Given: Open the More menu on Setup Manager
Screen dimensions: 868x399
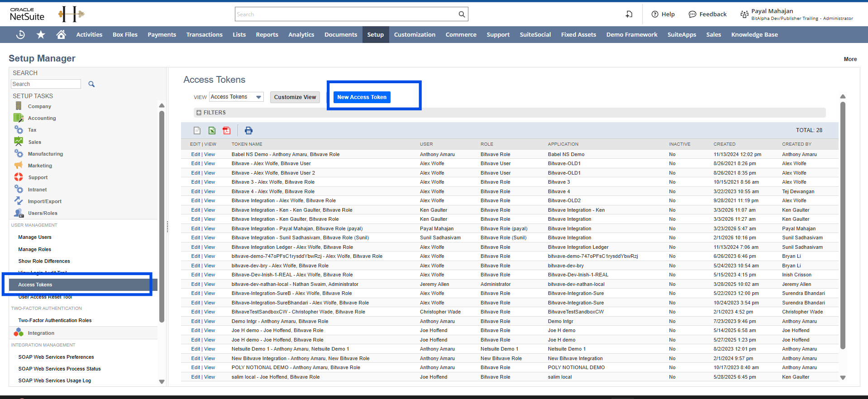Looking at the screenshot, I should [850, 59].
